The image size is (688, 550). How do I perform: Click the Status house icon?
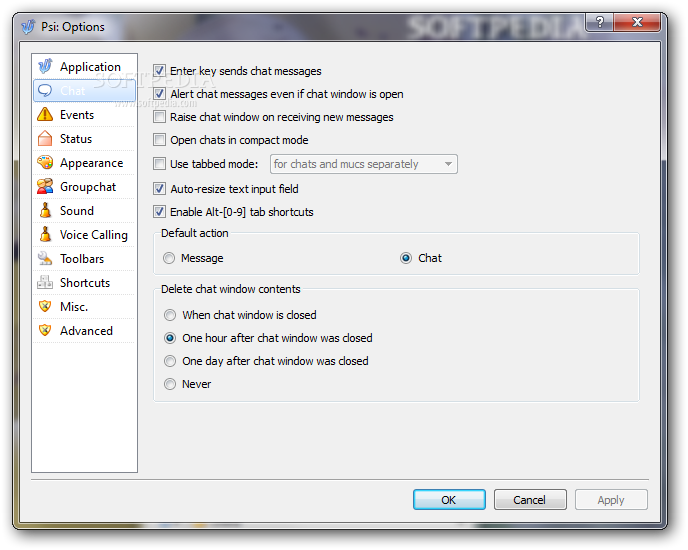pos(45,139)
